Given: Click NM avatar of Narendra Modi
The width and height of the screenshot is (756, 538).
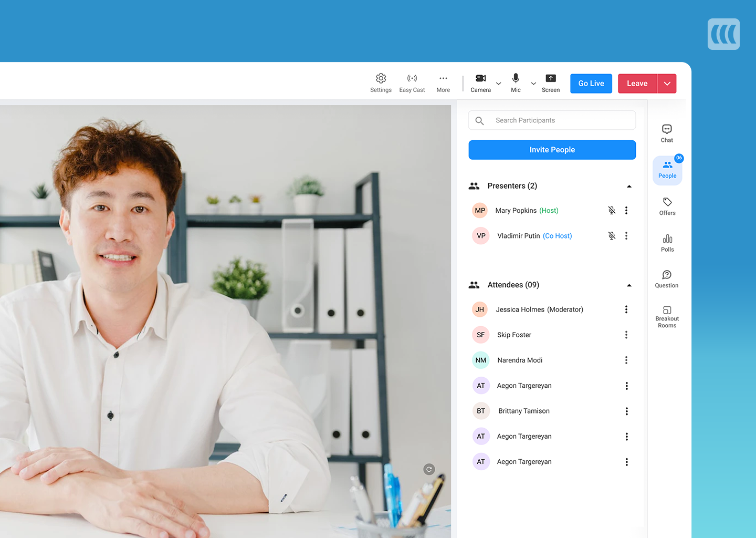Looking at the screenshot, I should point(481,360).
